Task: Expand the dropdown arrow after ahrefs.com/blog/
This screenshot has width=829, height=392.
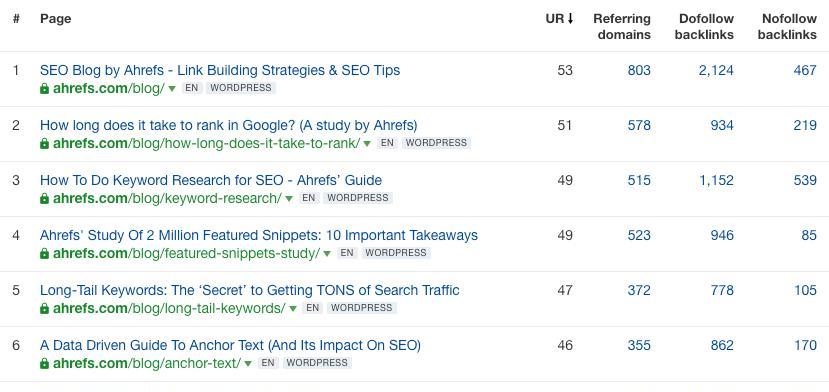Action: 172,89
